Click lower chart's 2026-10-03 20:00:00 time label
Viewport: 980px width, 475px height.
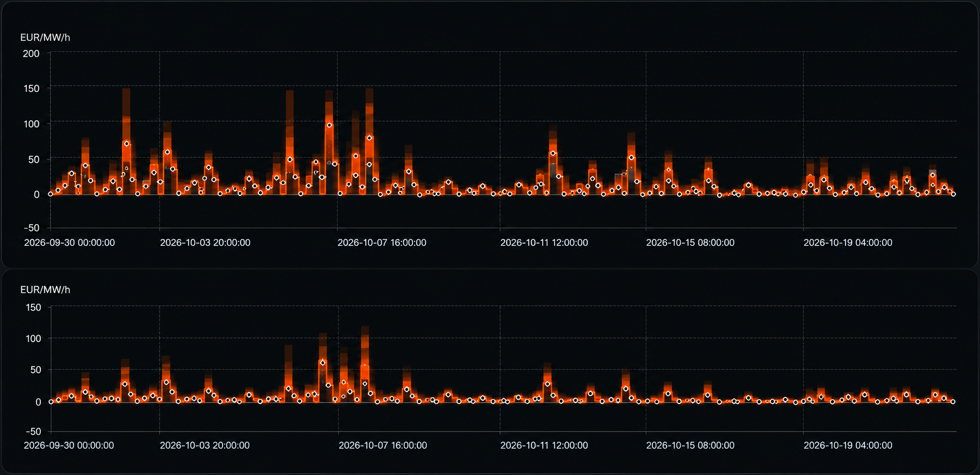pyautogui.click(x=205, y=445)
